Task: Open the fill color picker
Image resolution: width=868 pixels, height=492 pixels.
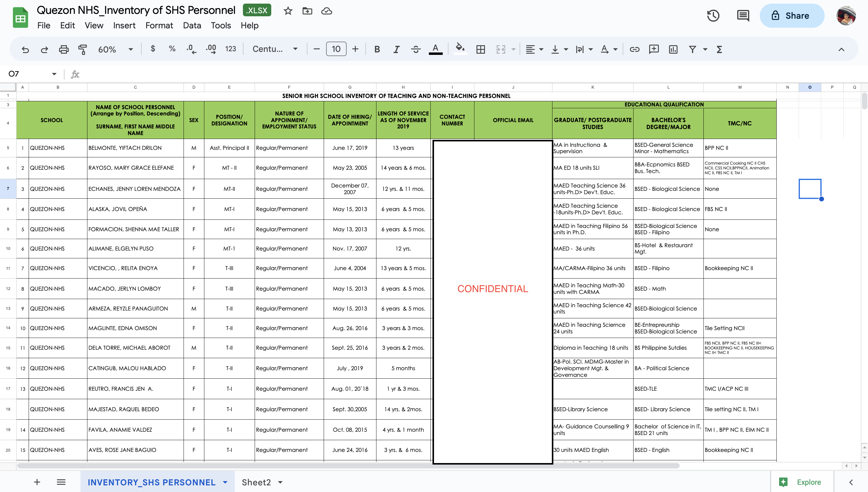Action: (x=460, y=49)
